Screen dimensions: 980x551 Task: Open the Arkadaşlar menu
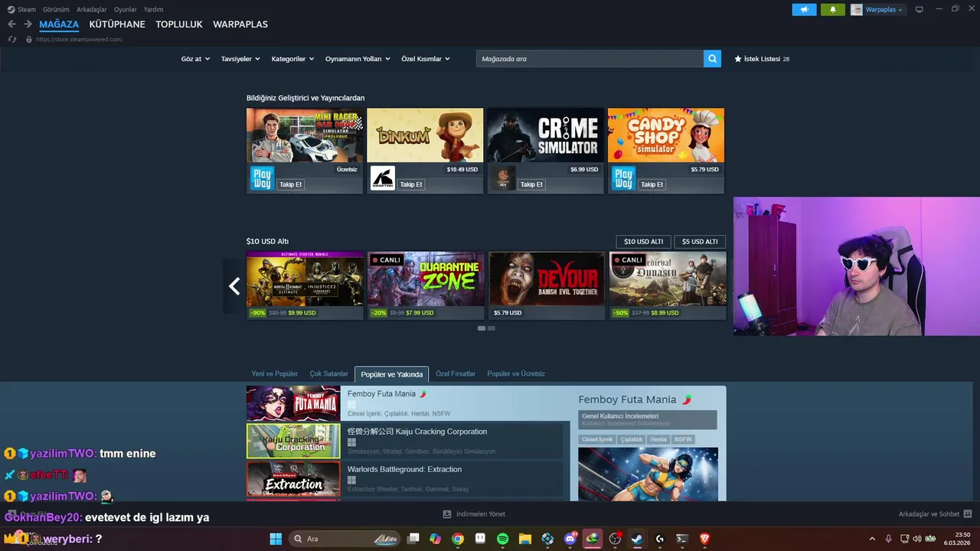[x=91, y=10]
